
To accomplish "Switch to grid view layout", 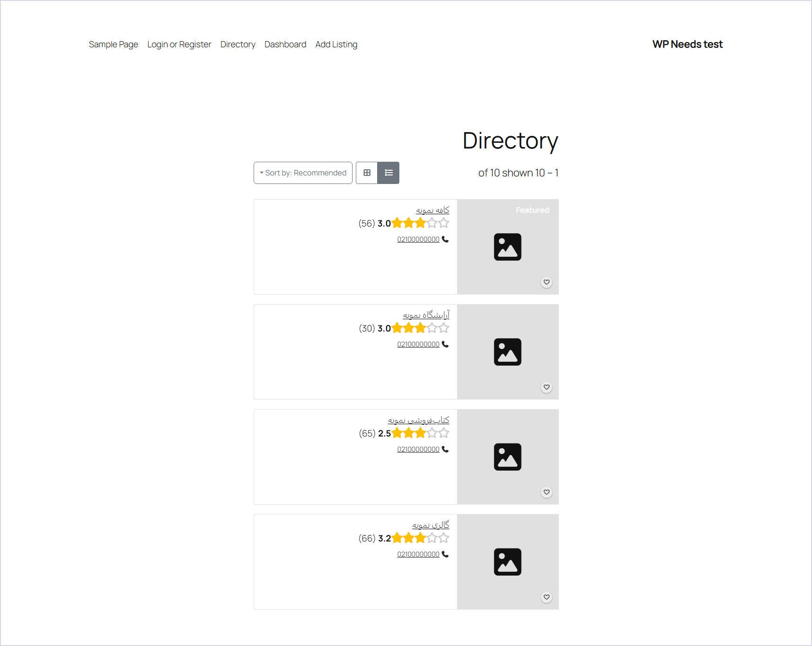I will coord(367,173).
